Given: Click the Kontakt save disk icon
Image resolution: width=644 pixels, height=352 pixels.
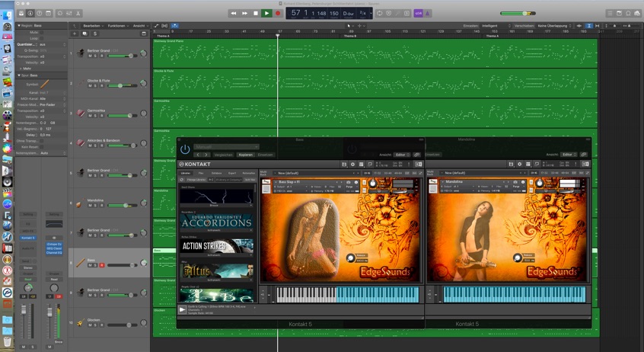Looking at the screenshot, I should point(344,164).
